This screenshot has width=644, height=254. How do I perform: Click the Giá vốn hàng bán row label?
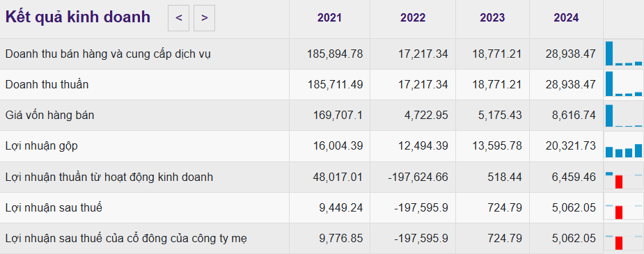49,116
